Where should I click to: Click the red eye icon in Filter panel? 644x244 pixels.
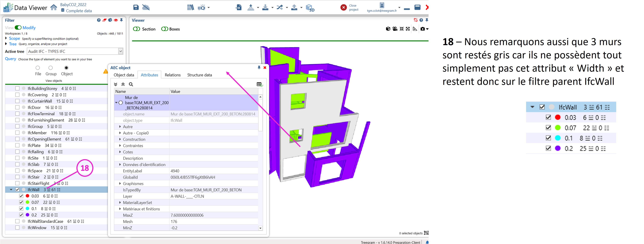tap(116, 20)
